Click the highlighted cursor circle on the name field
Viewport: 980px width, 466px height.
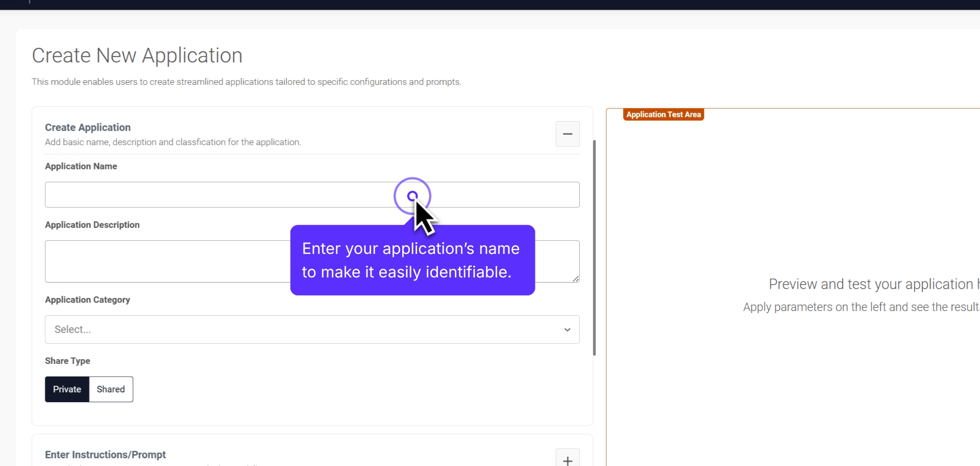(x=413, y=196)
